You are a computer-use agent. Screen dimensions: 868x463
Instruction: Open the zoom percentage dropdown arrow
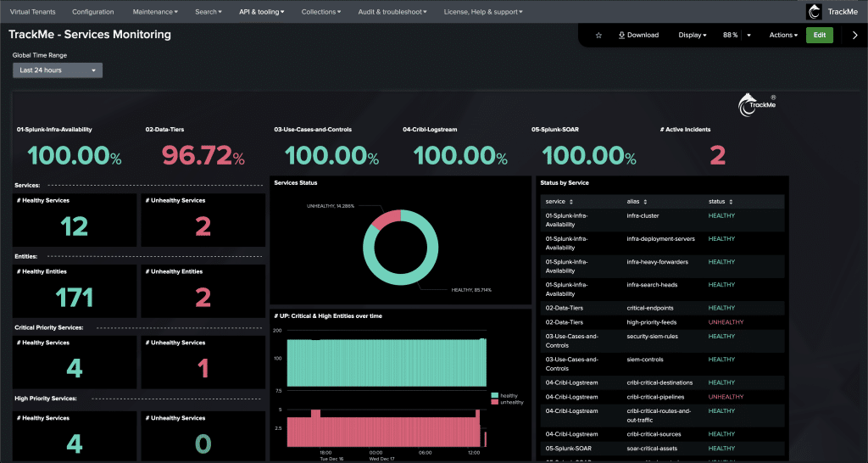[x=748, y=36]
